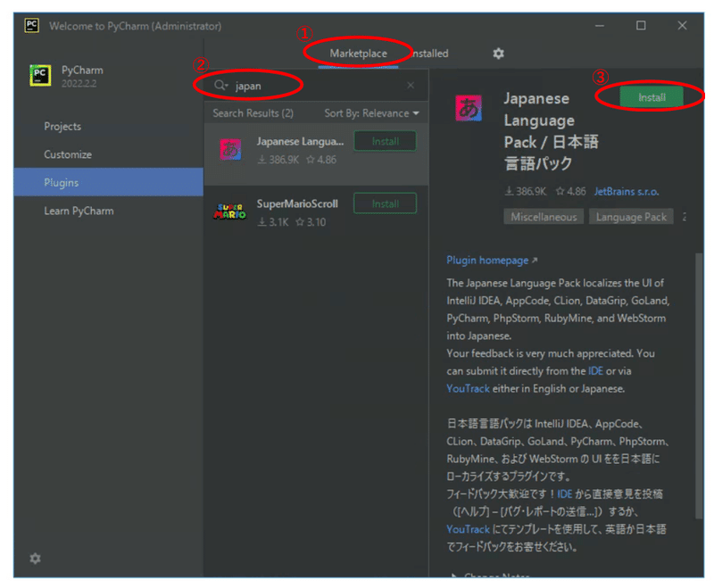Open the plugin settings gear beside Installed
Screen dimensions: 714x588
click(x=498, y=54)
